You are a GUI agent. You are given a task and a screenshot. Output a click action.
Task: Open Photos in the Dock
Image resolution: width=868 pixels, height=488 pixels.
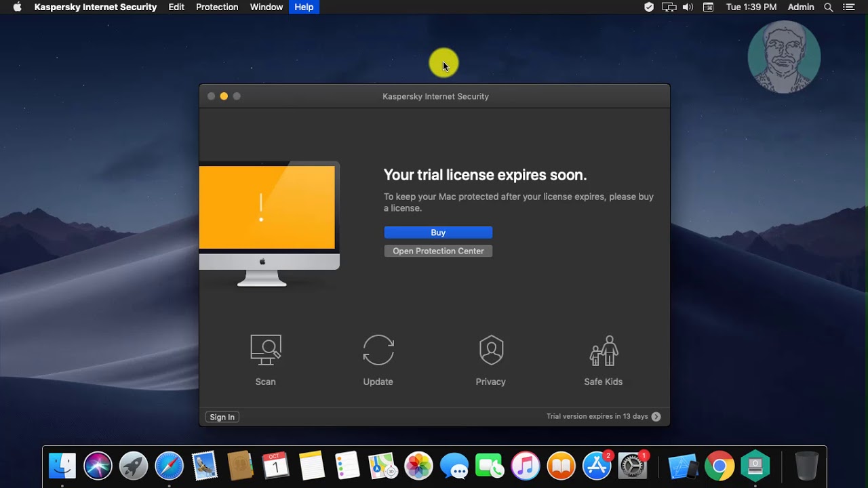(418, 466)
